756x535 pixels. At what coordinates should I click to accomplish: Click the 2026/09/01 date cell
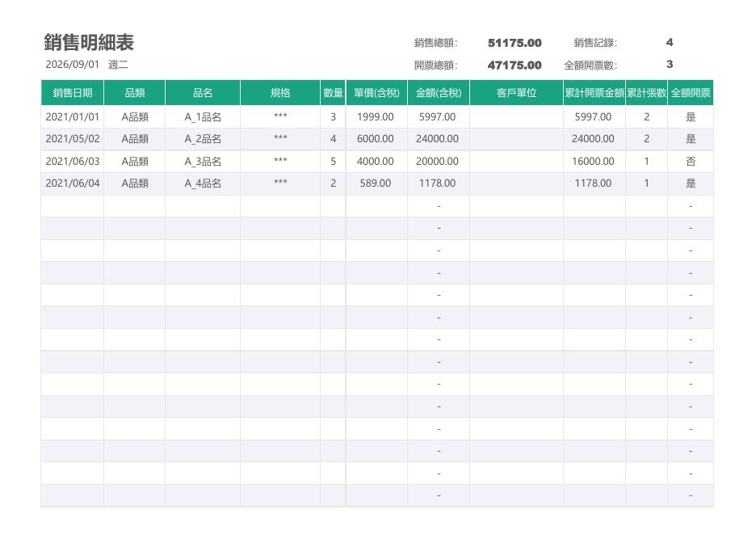pos(73,64)
